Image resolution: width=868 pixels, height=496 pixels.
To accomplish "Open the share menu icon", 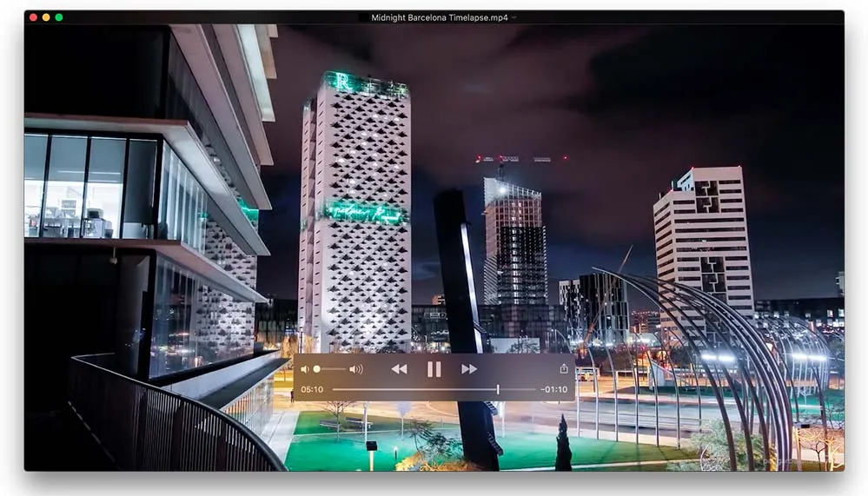I will coord(564,368).
